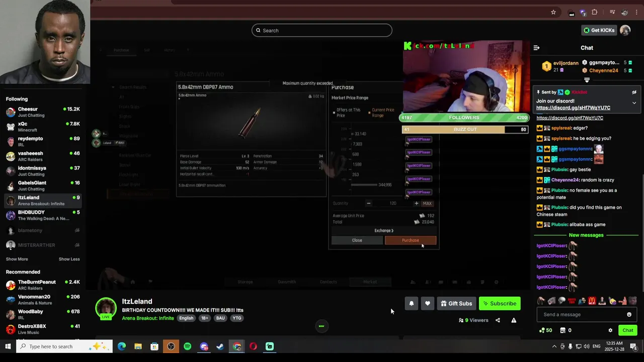This screenshot has width=644, height=362.
Task: Open vasheeesh's ARC Raiders stream
Action: coord(43,156)
